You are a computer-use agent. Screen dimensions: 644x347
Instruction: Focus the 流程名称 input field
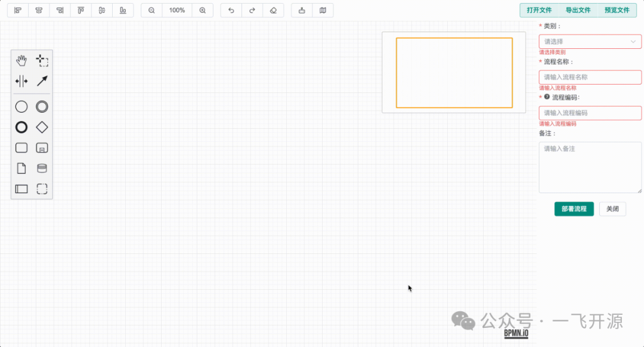click(590, 77)
